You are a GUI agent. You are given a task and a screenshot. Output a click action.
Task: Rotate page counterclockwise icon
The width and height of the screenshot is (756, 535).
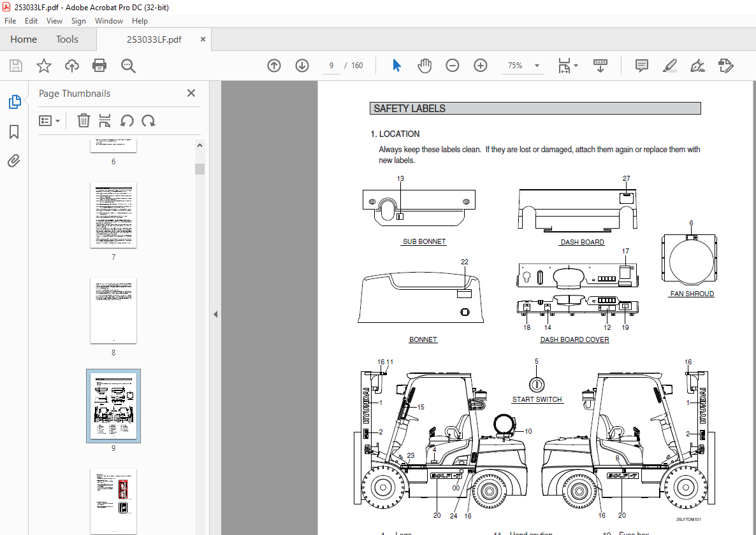127,120
